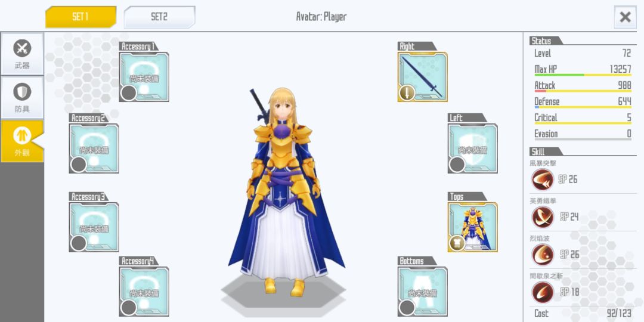Select the 外觀 appearance sidebar tab

tap(22, 141)
